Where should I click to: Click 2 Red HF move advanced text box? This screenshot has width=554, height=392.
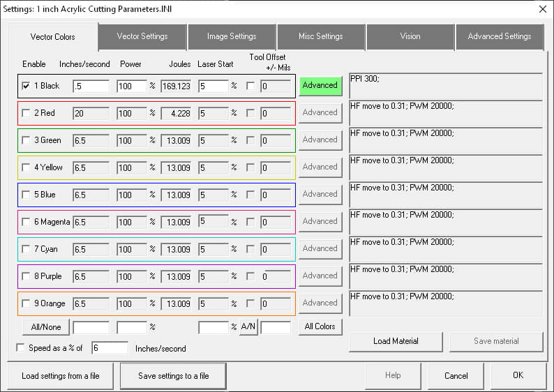(446, 113)
